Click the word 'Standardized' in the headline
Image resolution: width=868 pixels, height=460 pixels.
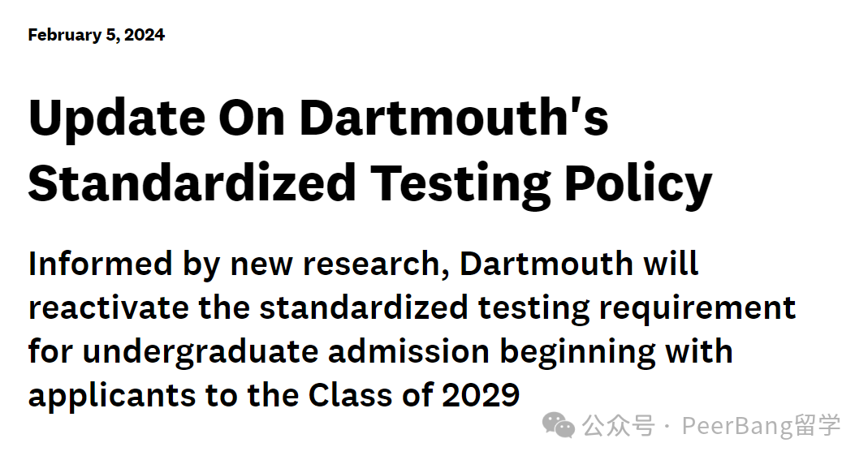pyautogui.click(x=192, y=183)
